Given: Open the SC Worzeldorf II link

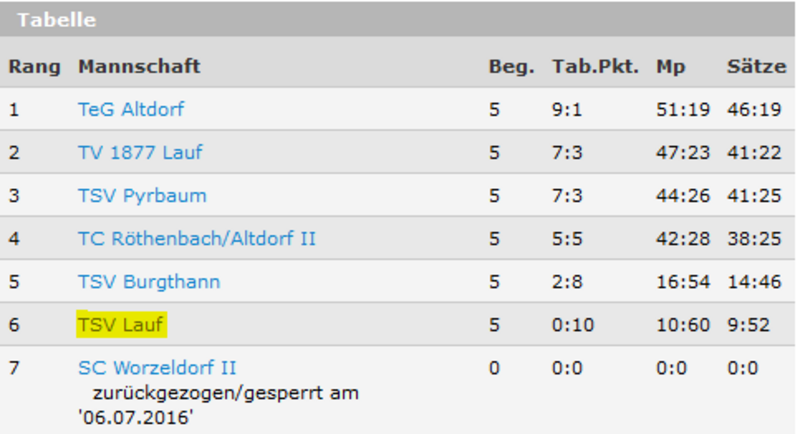Looking at the screenshot, I should [157, 368].
